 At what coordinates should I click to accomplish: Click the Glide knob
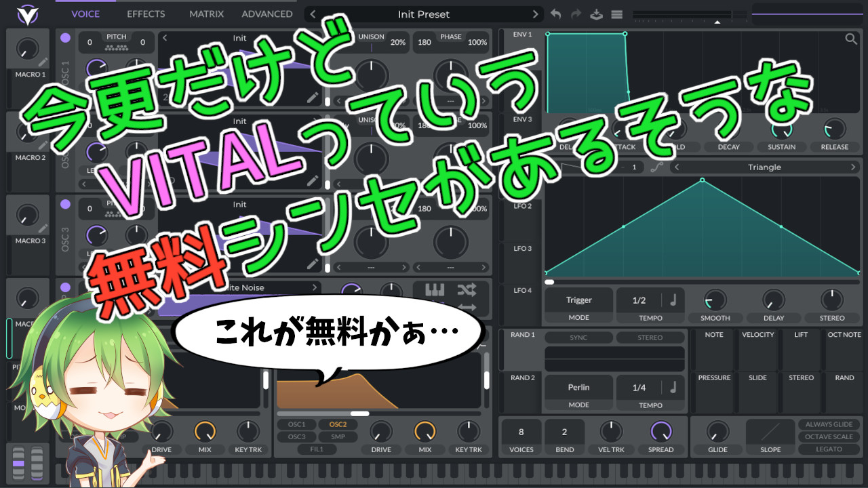(717, 432)
